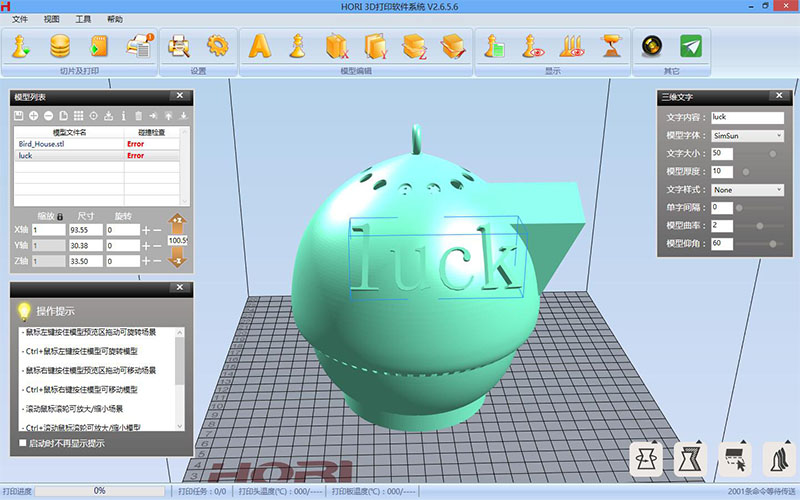Toggle the single model eye visibility icon
Screen dimensions: 800x500
533,46
